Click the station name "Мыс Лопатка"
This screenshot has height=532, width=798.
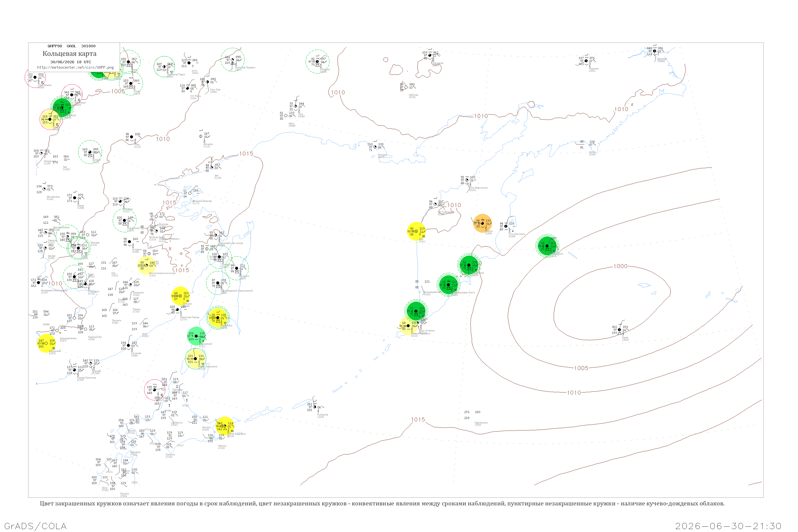point(427,330)
